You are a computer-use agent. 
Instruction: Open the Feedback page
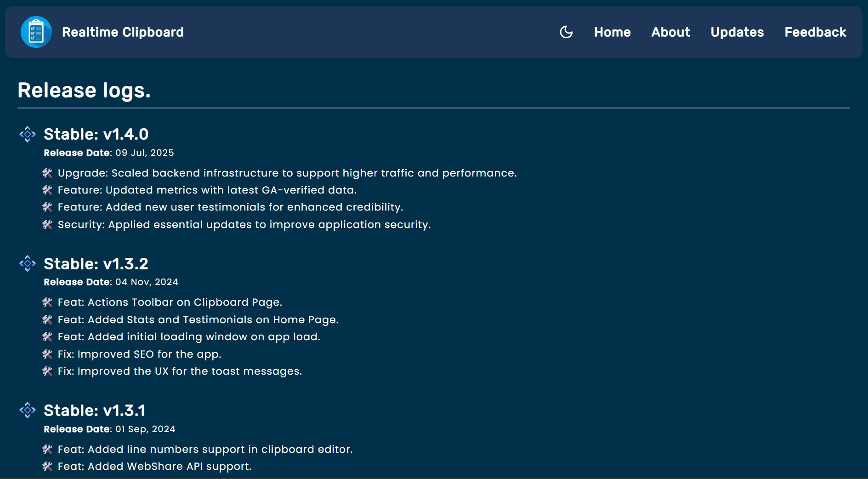(815, 32)
